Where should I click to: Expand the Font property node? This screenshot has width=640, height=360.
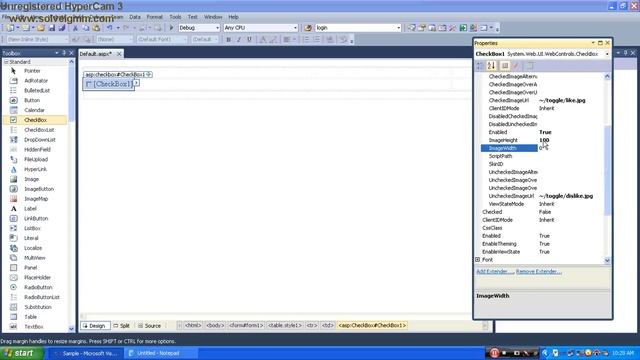[478, 260]
